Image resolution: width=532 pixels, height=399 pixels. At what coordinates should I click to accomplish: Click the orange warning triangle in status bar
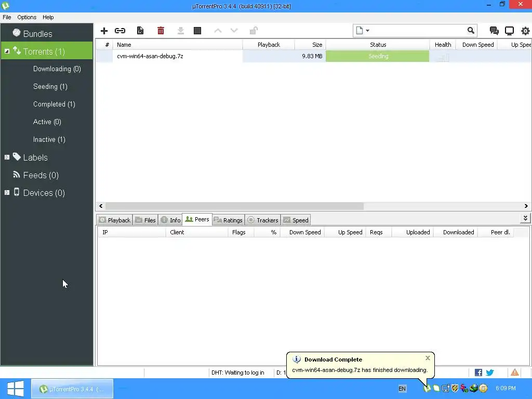tap(515, 372)
